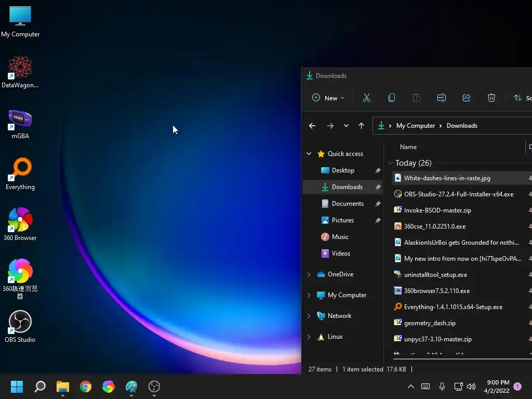The height and width of the screenshot is (399, 532).
Task: Click network icon in system tray
Action: [x=458, y=387]
